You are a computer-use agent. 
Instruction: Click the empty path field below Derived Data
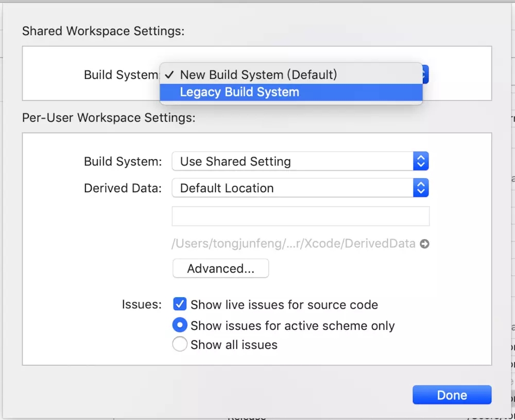(300, 216)
